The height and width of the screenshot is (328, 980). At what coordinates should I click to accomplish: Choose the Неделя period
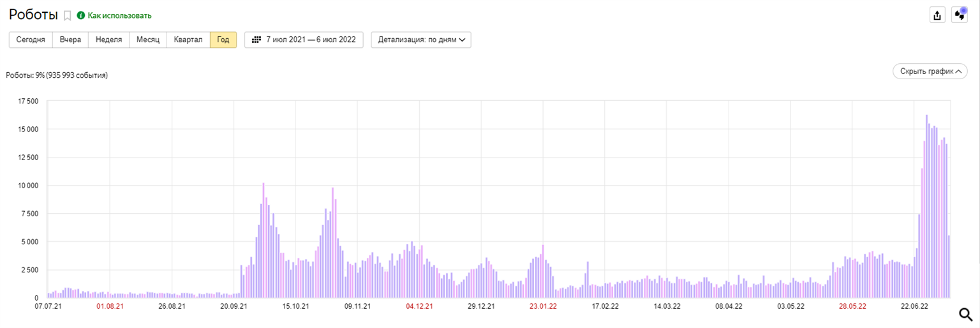pos(108,40)
